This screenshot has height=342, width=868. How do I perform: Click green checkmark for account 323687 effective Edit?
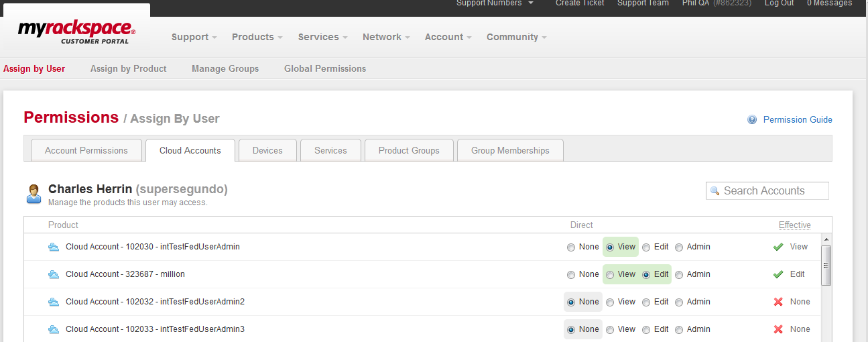click(x=778, y=274)
